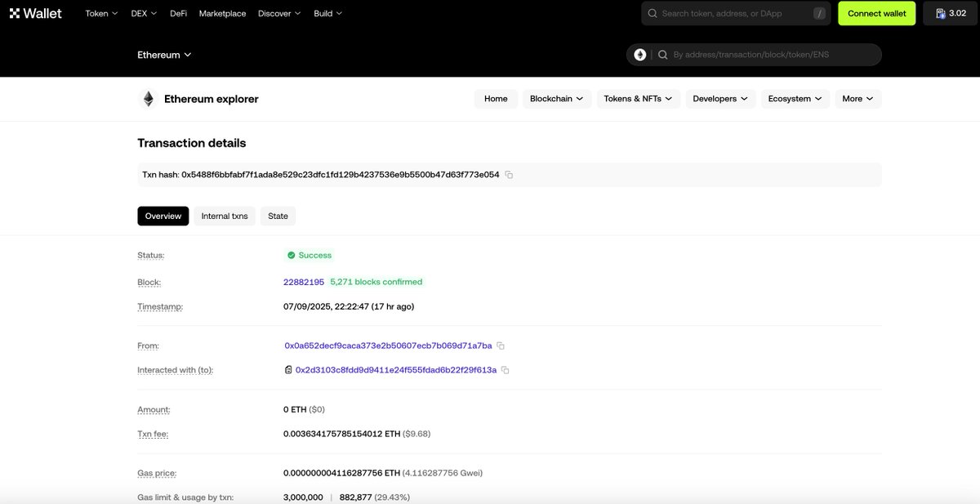Expand the DEX menu
Viewport: 980px width, 504px height.
point(144,13)
